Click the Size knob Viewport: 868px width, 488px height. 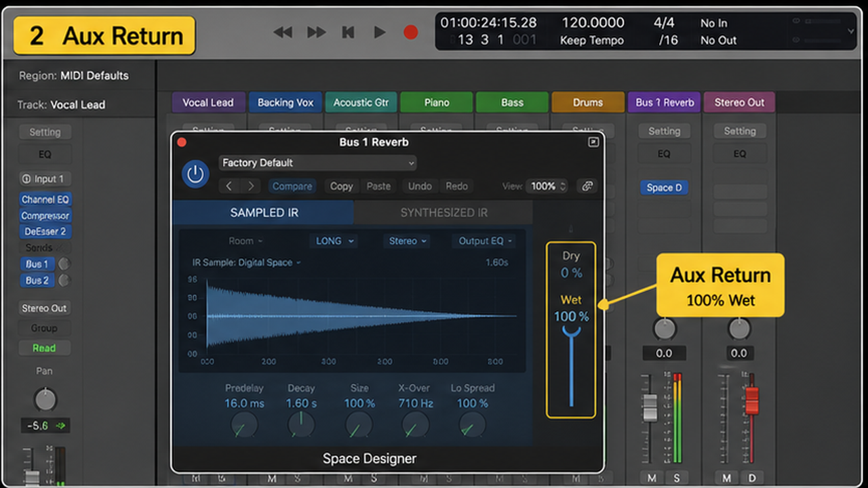pos(359,426)
